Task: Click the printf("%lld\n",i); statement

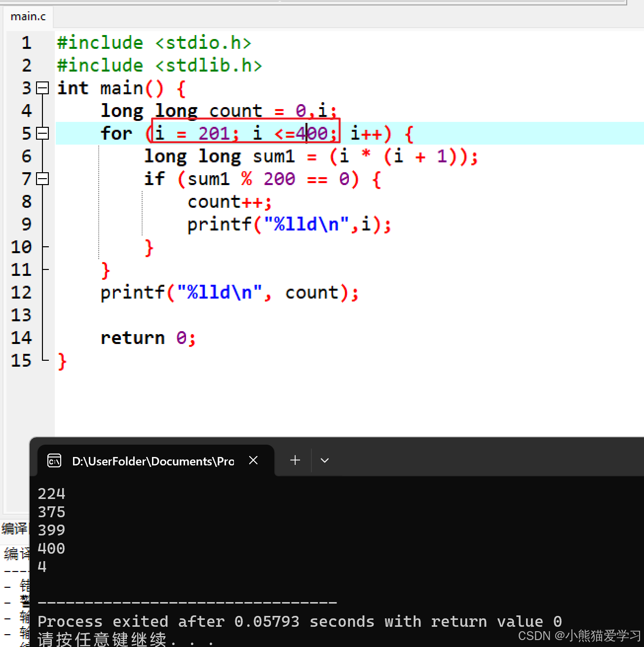Action: click(x=290, y=225)
